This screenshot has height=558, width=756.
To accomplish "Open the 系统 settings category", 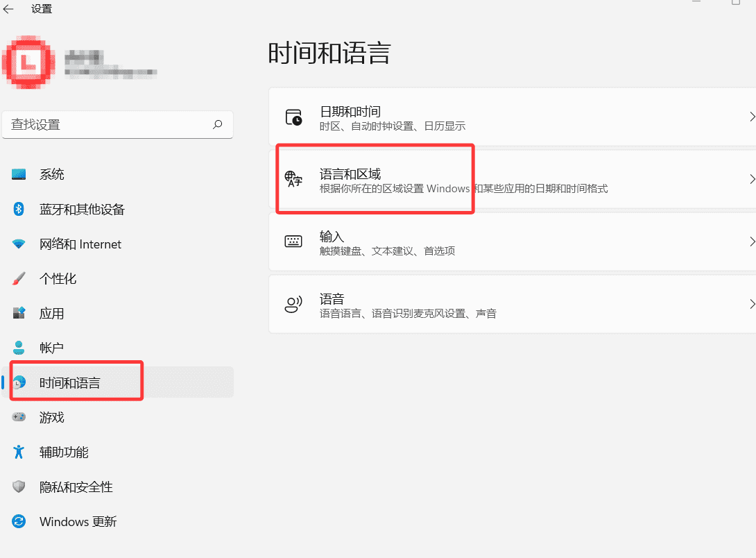I will 118,174.
